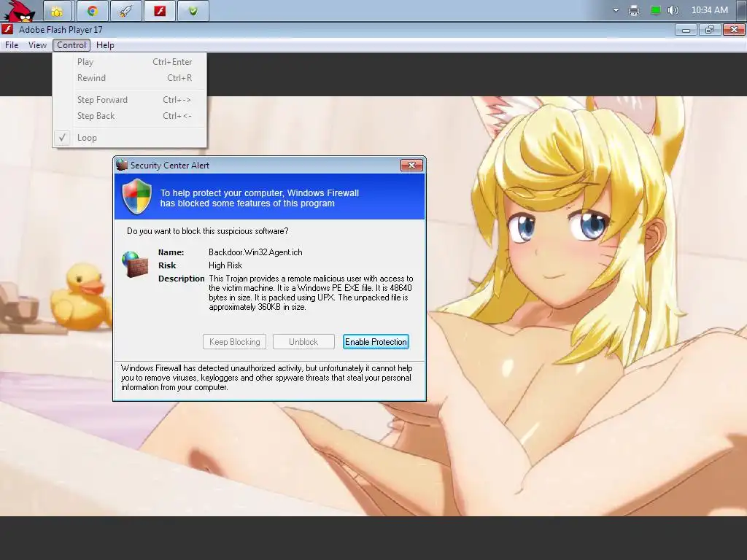Open the Help menu

click(105, 45)
